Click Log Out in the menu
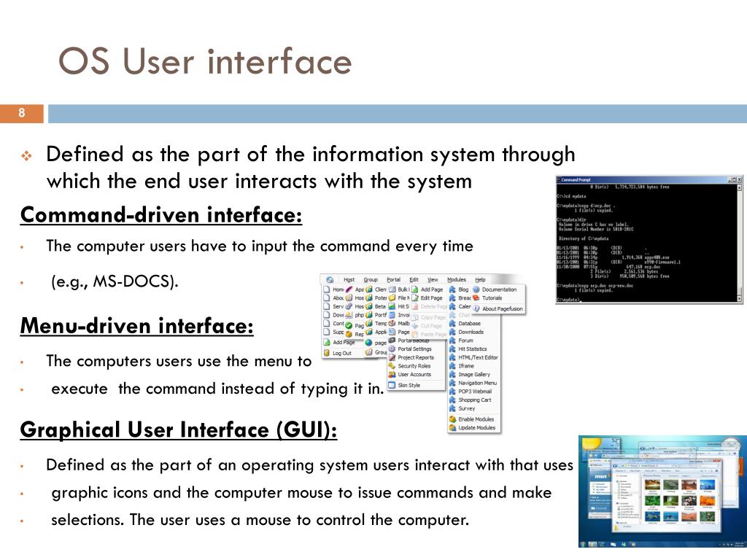Screen dimensions: 747x560 341,353
